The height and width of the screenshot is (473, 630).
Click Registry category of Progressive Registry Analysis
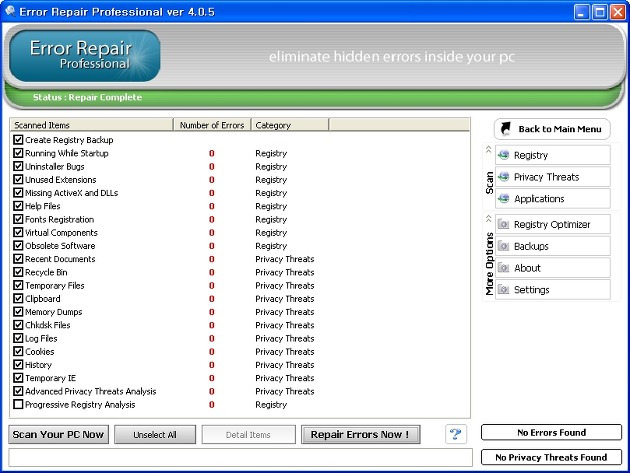pos(271,405)
